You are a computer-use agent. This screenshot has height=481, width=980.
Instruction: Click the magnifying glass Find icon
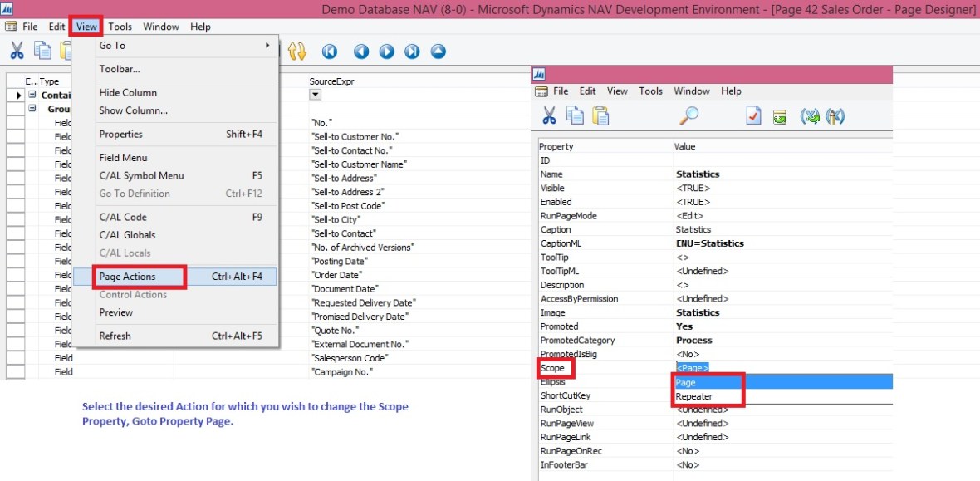pyautogui.click(x=689, y=116)
